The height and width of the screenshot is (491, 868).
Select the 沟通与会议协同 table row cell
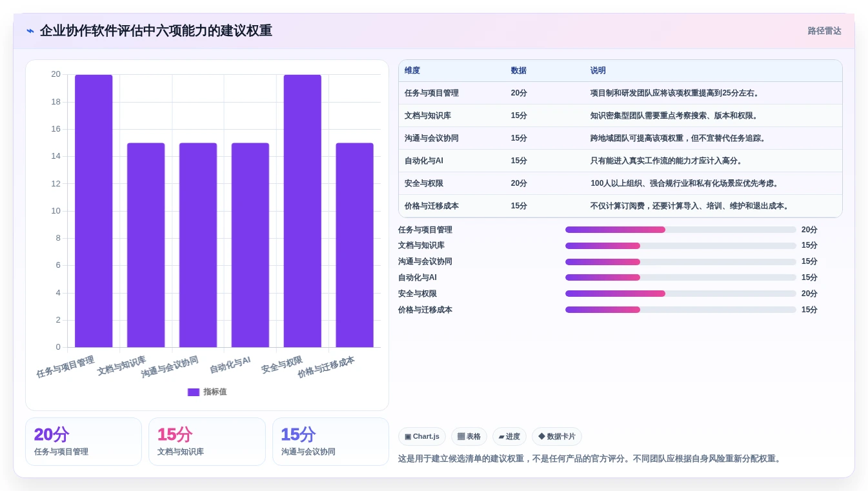coord(432,138)
